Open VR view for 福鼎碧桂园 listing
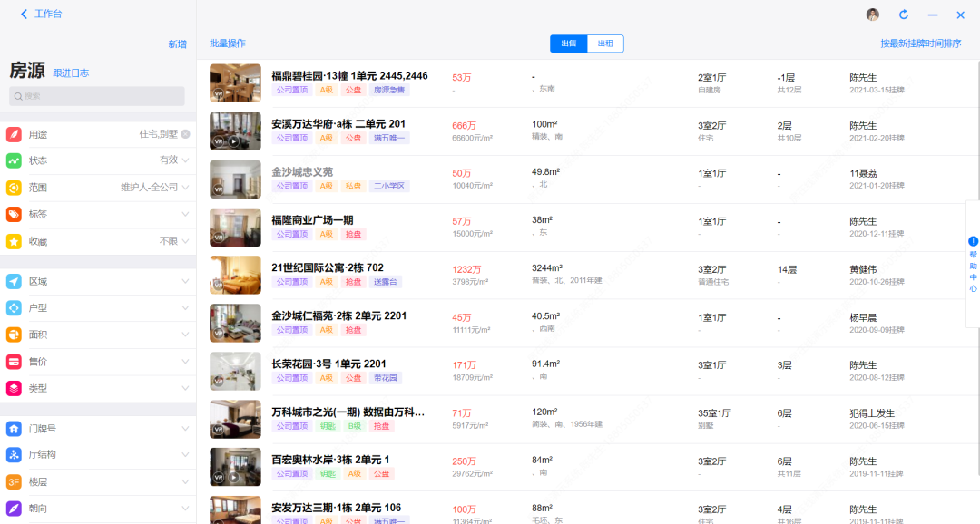Screen dimensions: 980x524 [219, 93]
